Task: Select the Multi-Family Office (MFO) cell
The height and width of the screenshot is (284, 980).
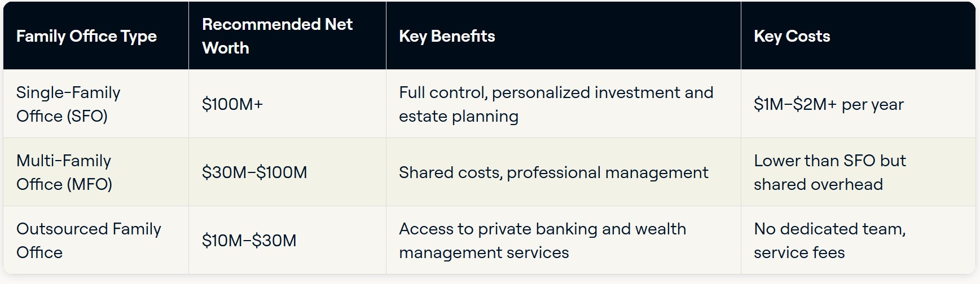Action: 96,172
